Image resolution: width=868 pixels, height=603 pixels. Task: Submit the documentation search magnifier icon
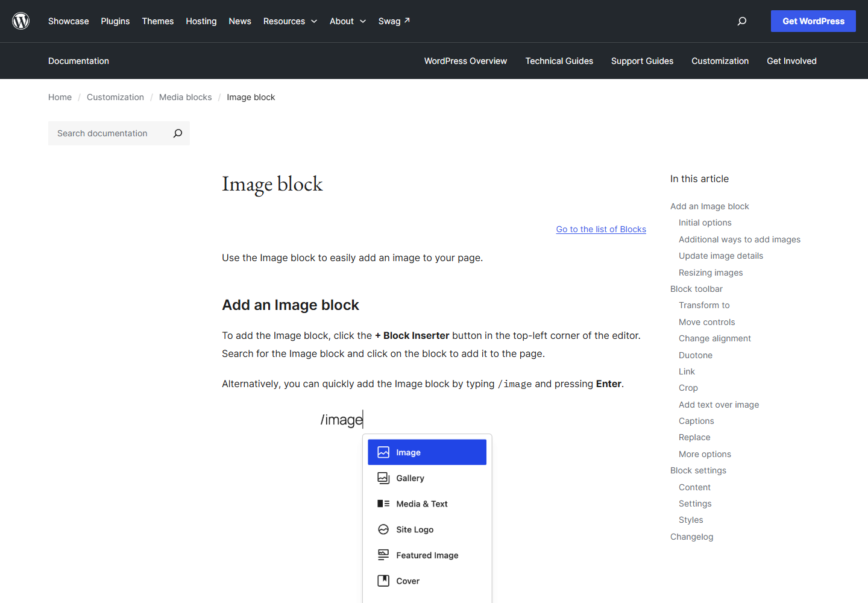point(178,133)
